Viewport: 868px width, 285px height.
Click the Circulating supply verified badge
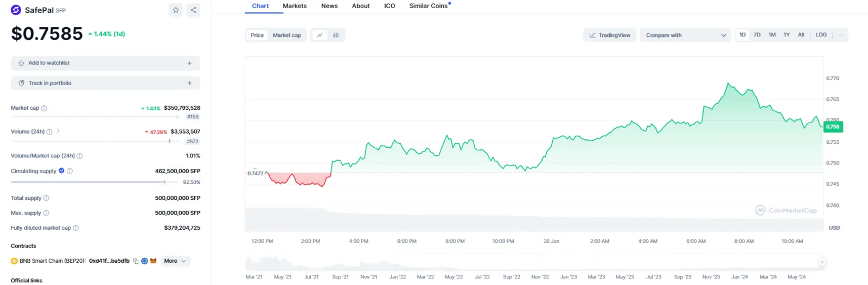(x=62, y=170)
